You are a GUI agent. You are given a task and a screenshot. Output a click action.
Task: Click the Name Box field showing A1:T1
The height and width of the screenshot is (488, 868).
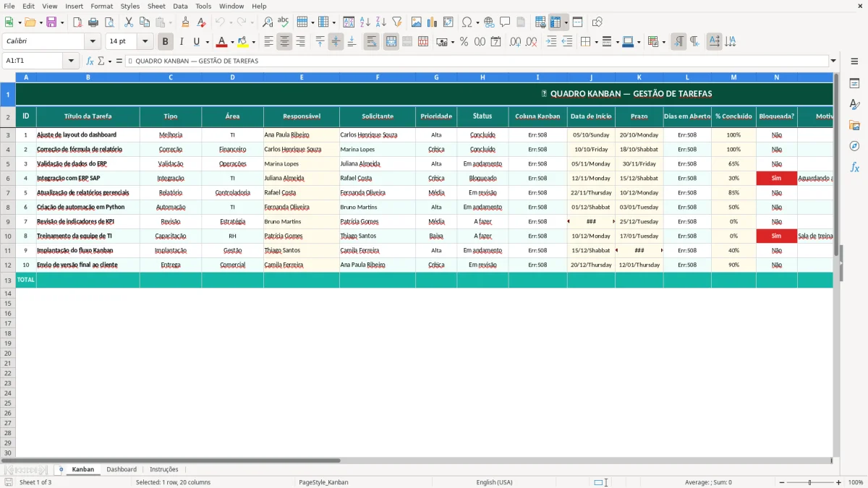[33, 61]
